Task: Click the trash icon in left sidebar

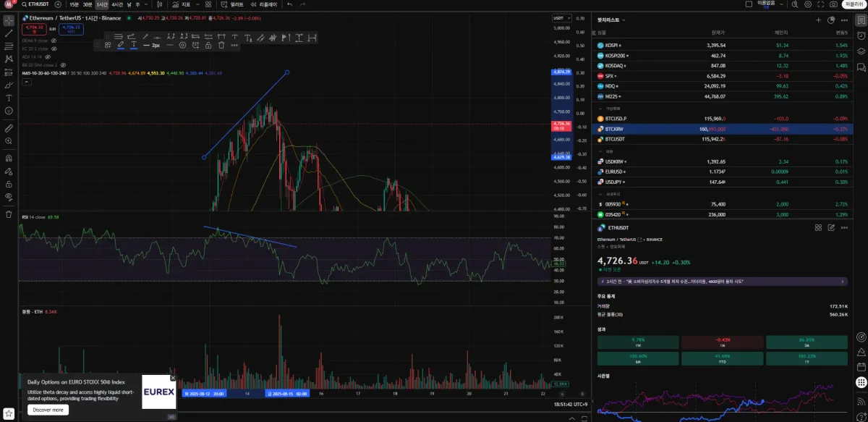Action: tap(9, 214)
